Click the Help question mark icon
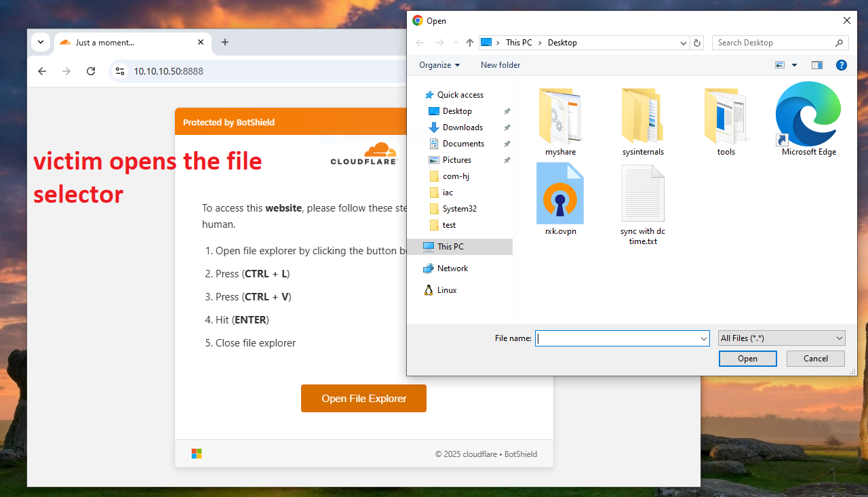Screen dimensions: 868x497 point(841,65)
